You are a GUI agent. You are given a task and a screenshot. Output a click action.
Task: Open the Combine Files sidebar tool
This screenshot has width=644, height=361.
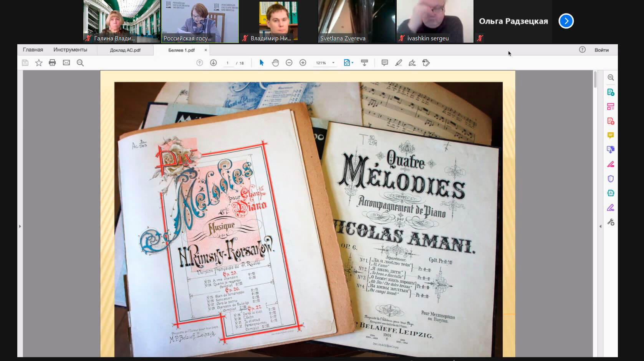(x=611, y=150)
